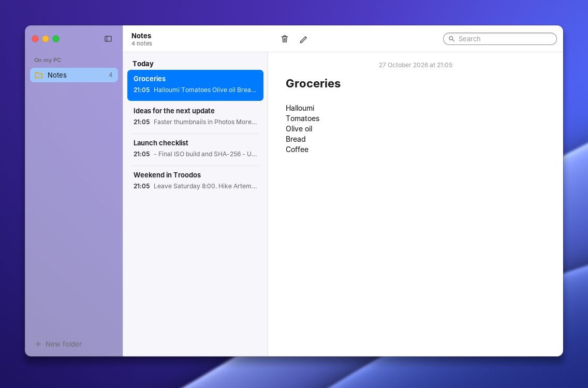Click the yellow Notes folder icon
The height and width of the screenshot is (388, 588).
tap(39, 75)
